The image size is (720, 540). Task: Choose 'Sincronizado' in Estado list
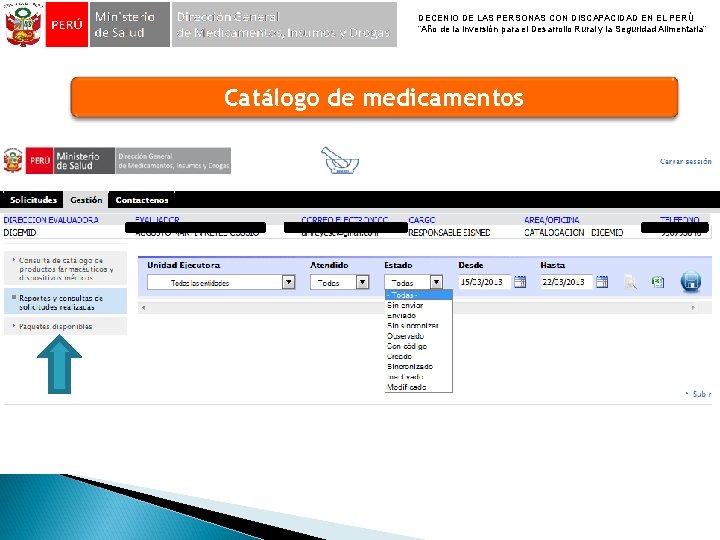(418, 366)
